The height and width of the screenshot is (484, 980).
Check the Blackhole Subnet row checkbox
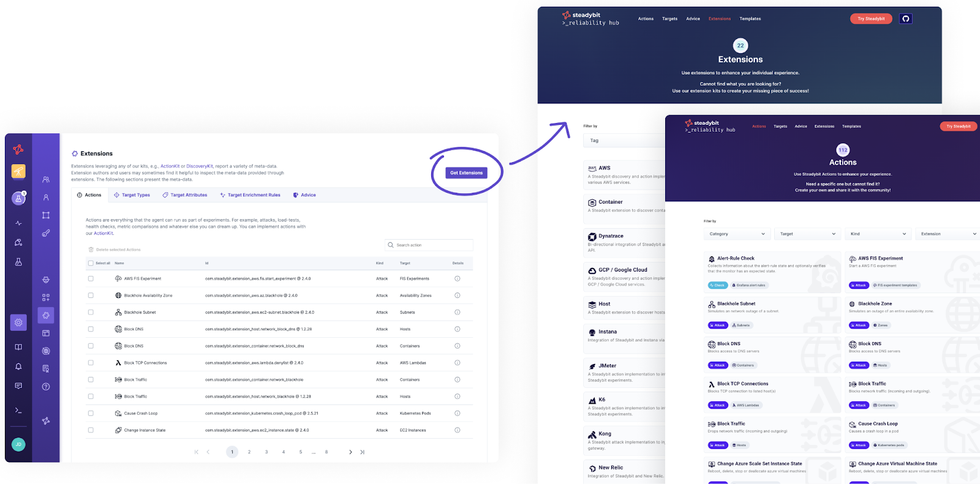(x=91, y=312)
